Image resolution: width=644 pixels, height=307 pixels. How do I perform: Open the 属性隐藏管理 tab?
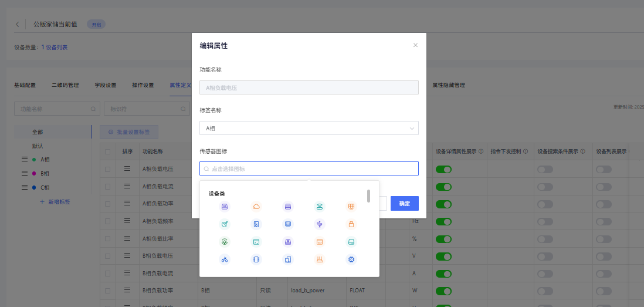coord(449,85)
